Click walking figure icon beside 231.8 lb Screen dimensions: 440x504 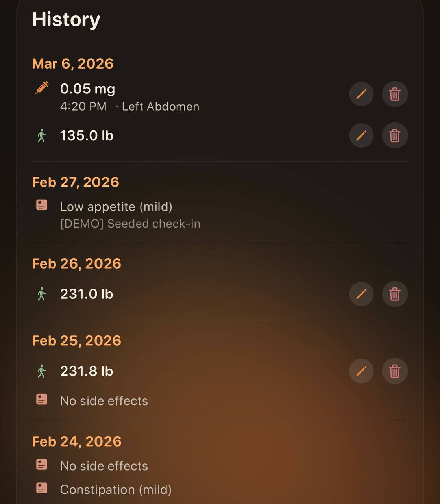pos(41,371)
